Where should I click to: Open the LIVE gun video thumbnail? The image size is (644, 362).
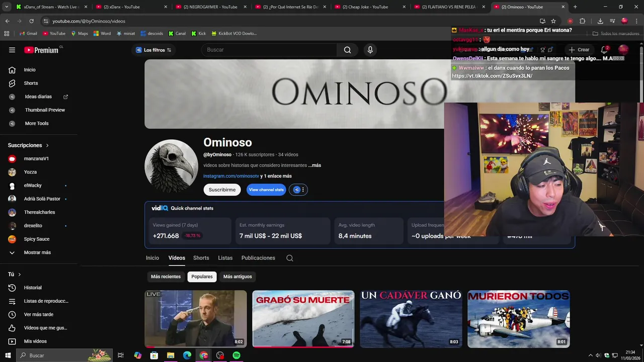pyautogui.click(x=196, y=319)
